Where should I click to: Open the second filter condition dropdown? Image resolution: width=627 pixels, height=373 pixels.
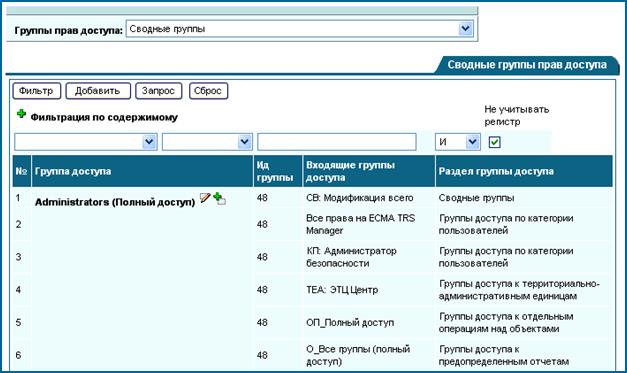pyautogui.click(x=245, y=142)
